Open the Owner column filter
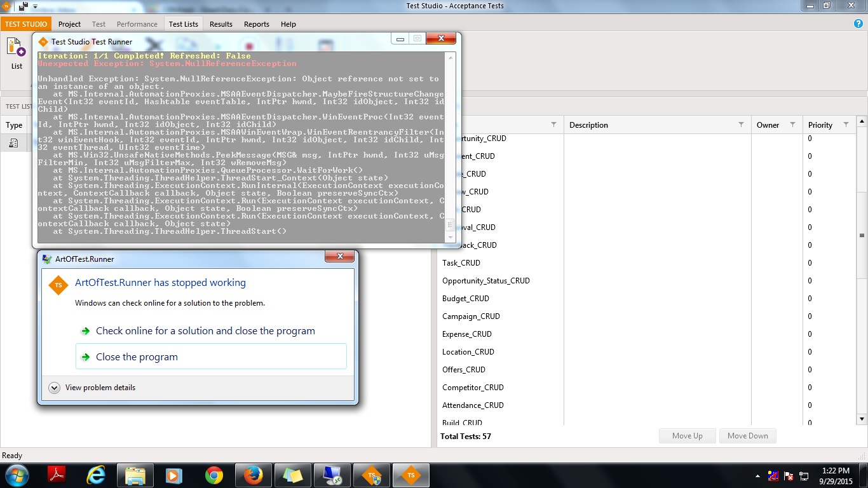 (792, 125)
